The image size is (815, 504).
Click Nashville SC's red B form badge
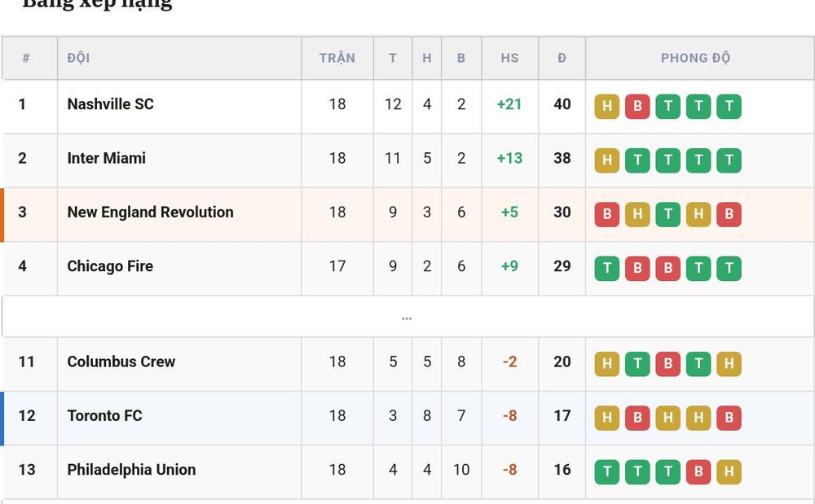pos(637,107)
